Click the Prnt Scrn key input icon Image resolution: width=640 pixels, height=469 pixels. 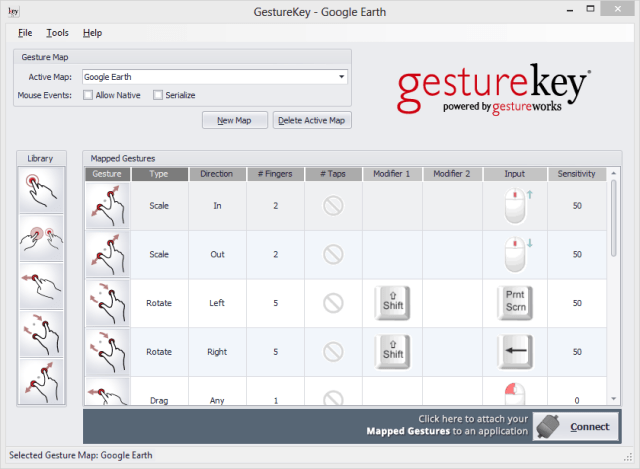coord(515,303)
